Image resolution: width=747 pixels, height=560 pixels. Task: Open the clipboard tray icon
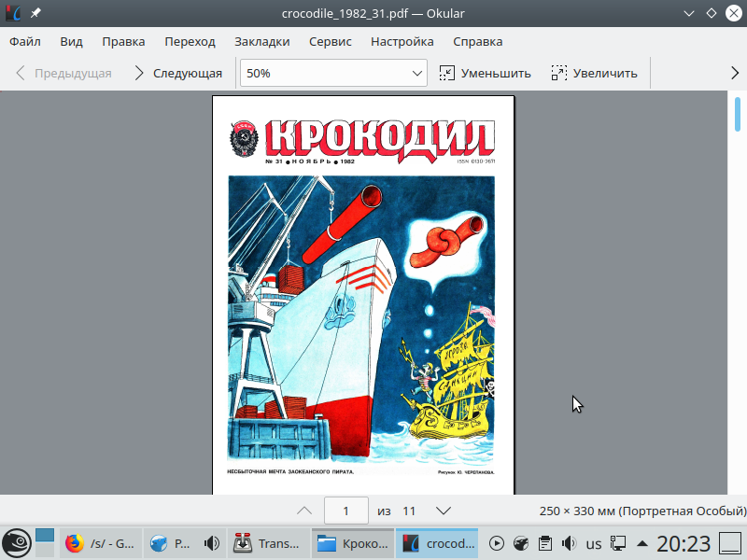(x=545, y=543)
